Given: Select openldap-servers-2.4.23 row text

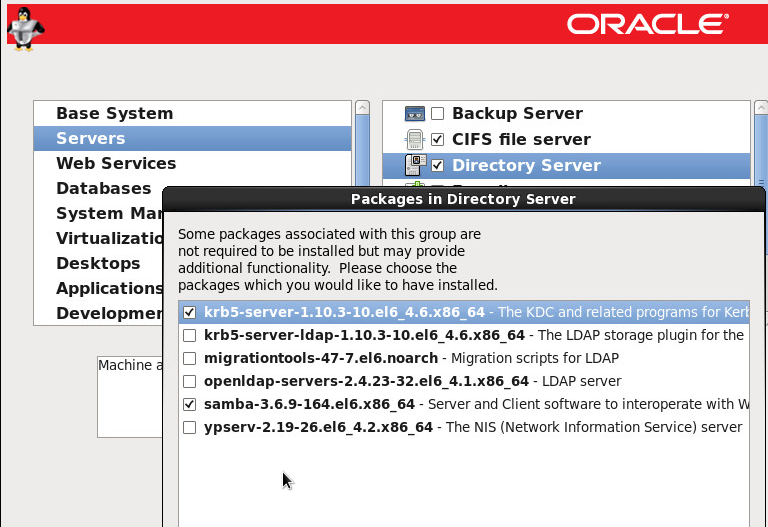Looking at the screenshot, I should coord(412,382).
